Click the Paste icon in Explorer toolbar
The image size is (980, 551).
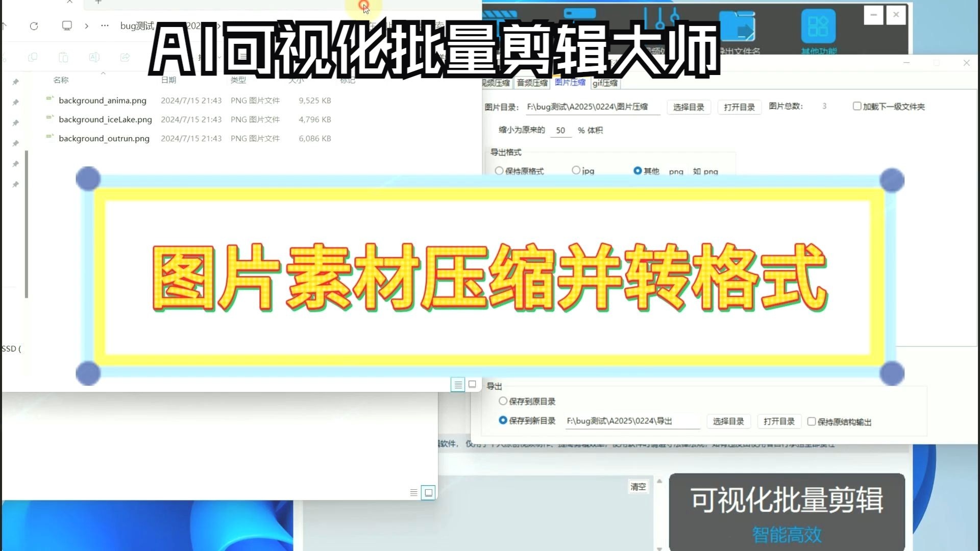pos(63,57)
